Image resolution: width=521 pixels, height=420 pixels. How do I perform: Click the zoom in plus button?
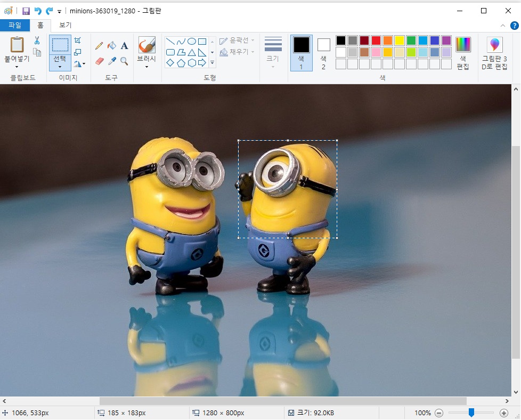tap(504, 413)
